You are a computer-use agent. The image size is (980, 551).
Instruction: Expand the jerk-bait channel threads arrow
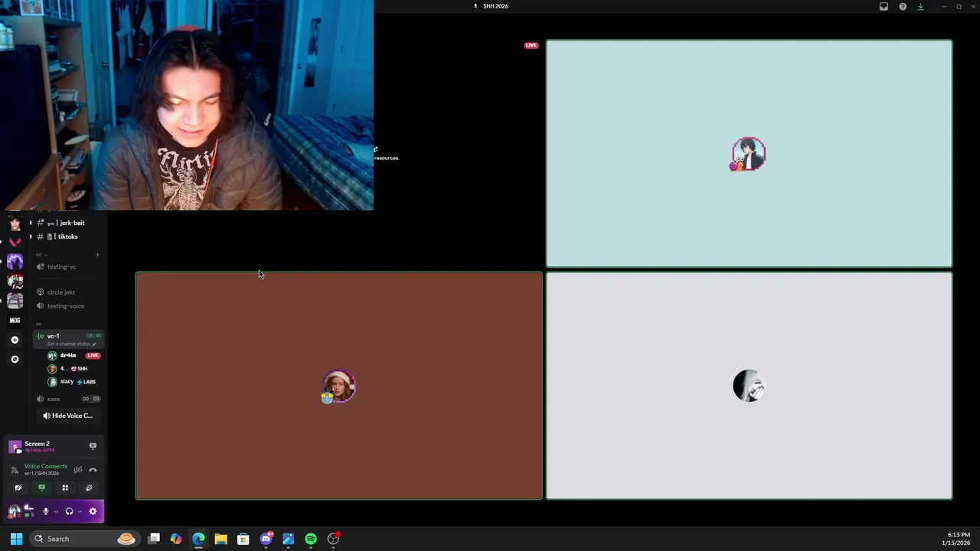31,223
